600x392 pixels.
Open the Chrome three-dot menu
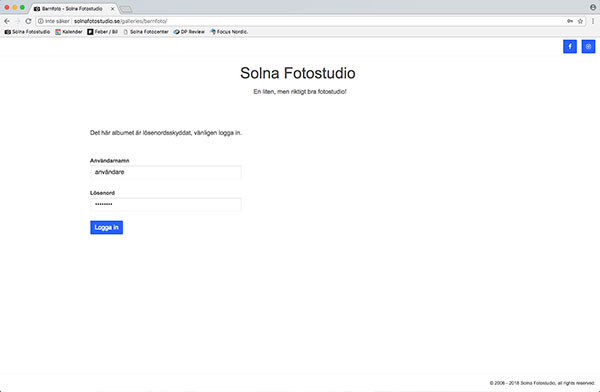click(x=593, y=21)
